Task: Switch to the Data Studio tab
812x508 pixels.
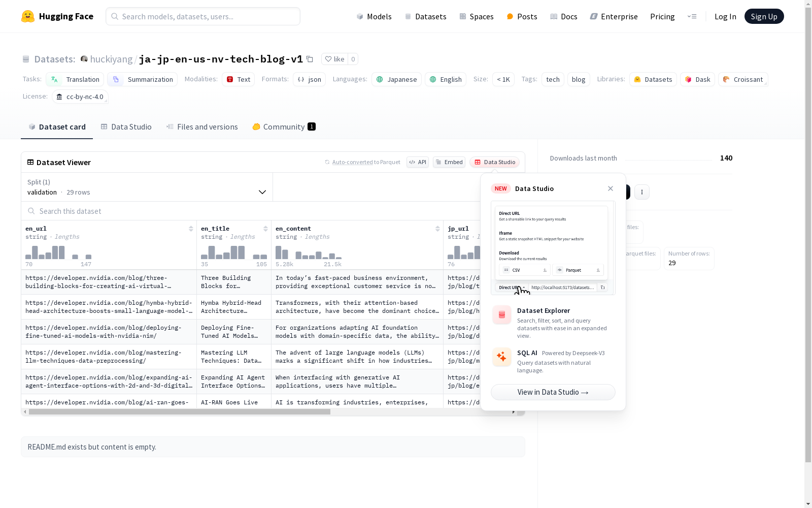Action: click(x=126, y=127)
